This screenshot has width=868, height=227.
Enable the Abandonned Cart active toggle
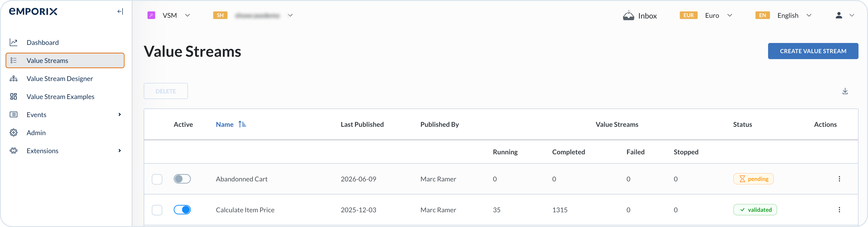[182, 179]
